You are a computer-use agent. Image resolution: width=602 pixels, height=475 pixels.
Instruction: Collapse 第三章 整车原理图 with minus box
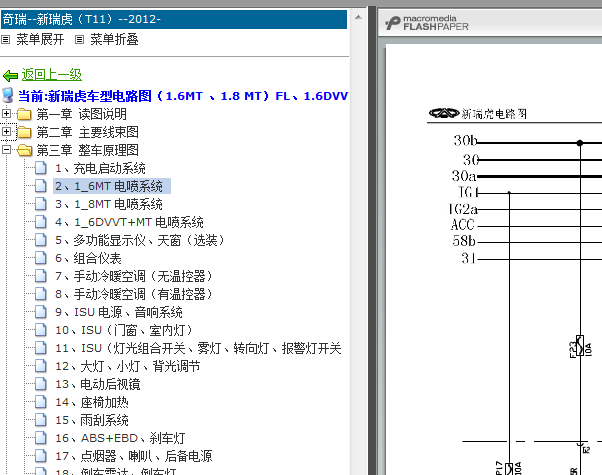click(x=6, y=149)
